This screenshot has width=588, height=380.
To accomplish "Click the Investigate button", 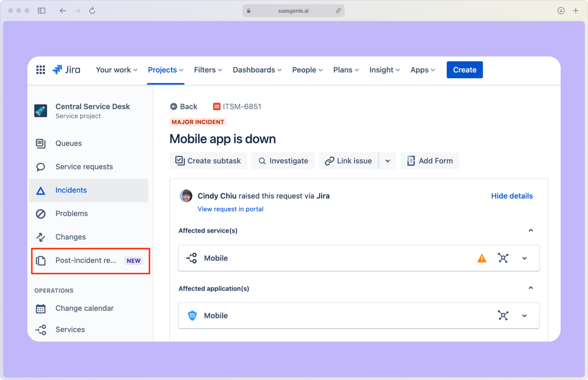I will click(283, 161).
